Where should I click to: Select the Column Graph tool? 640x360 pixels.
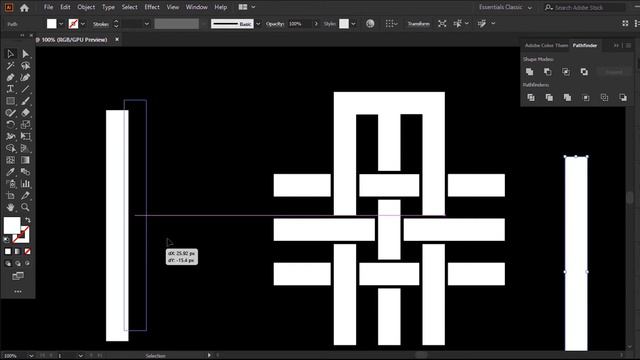click(25, 184)
